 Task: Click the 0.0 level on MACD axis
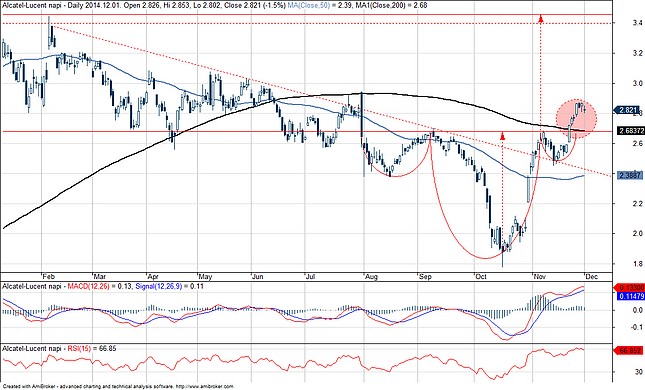click(638, 310)
